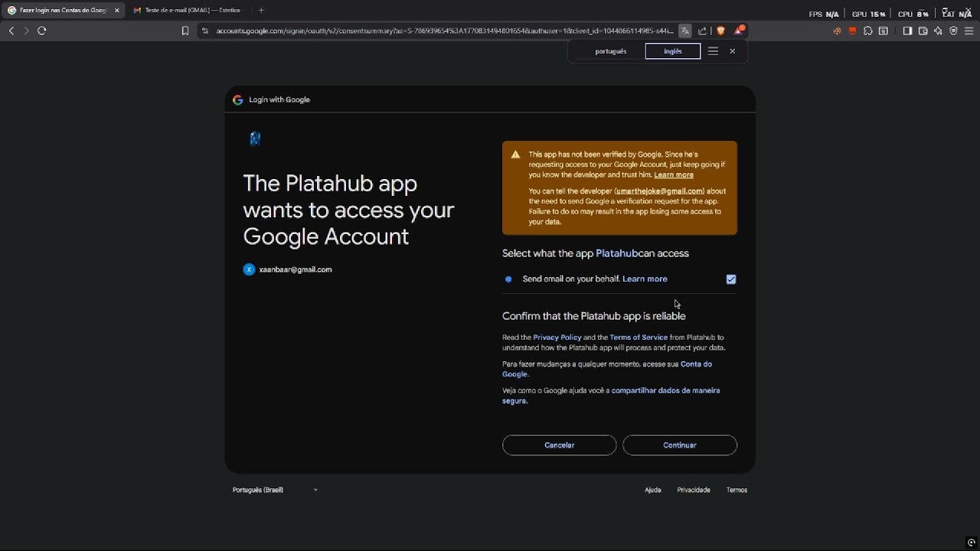Click the browser forward arrow
This screenshot has height=551, width=980.
(x=26, y=31)
